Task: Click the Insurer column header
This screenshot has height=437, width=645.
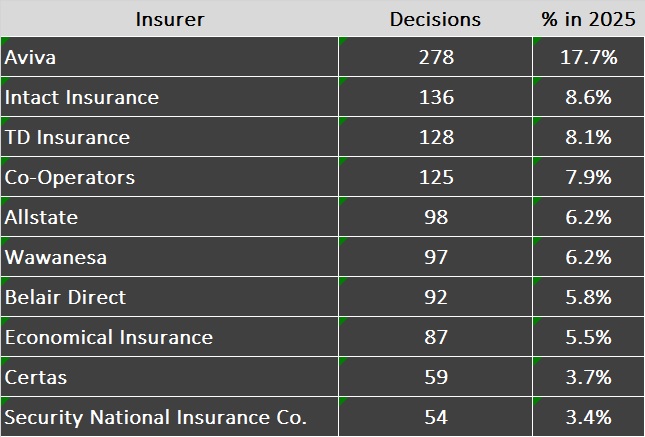Action: click(169, 19)
